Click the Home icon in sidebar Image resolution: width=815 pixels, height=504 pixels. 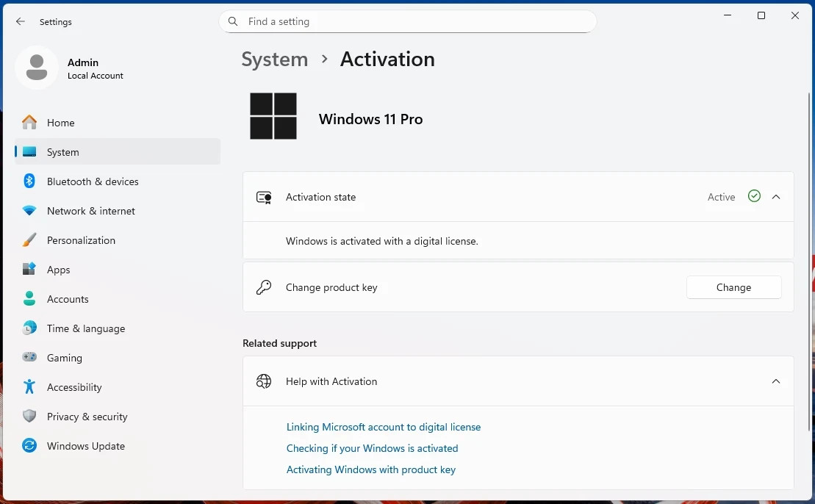pos(29,123)
